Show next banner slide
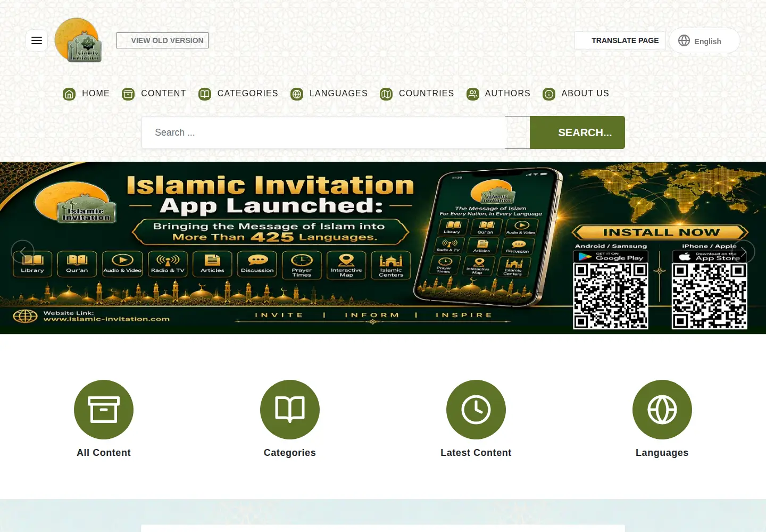Image resolution: width=766 pixels, height=532 pixels. pos(744,252)
